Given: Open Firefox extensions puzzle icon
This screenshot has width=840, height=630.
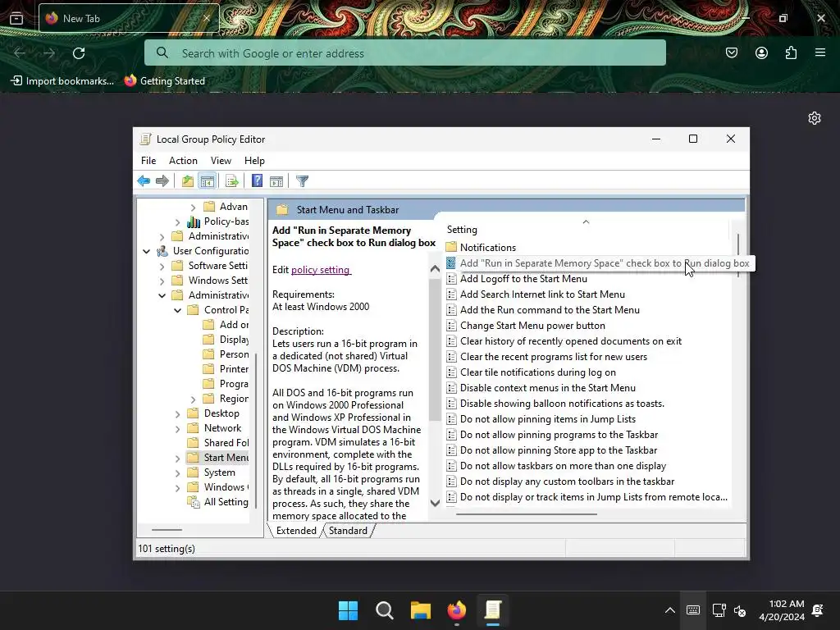Looking at the screenshot, I should click(792, 52).
